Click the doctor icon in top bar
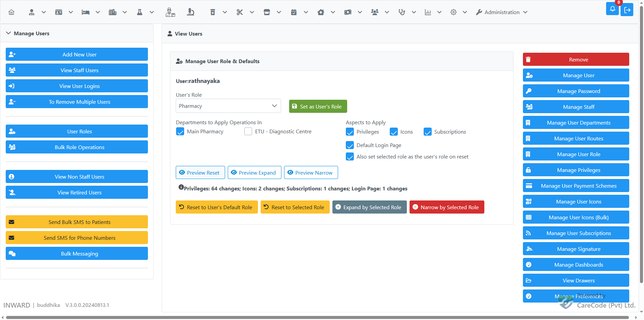Image resolution: width=644 pixels, height=320 pixels. [x=170, y=12]
